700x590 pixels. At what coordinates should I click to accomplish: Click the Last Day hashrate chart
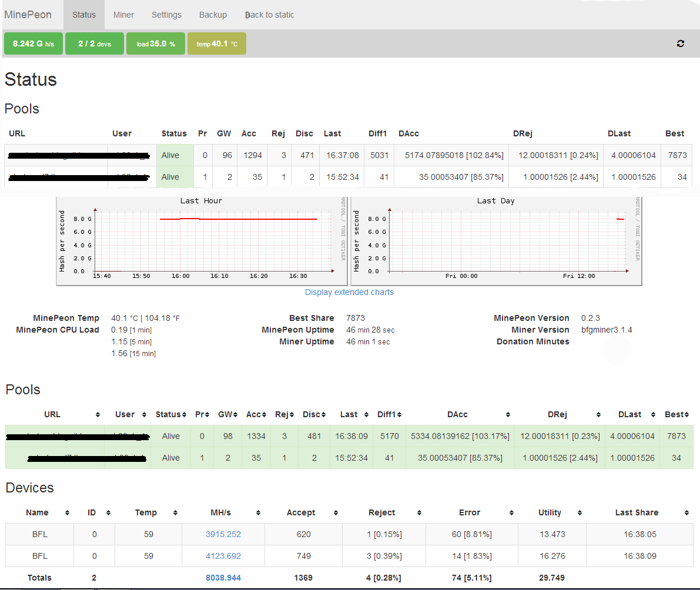(497, 241)
